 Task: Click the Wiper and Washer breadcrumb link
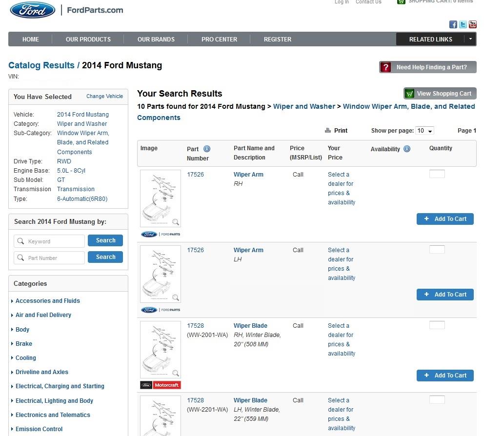click(x=304, y=106)
